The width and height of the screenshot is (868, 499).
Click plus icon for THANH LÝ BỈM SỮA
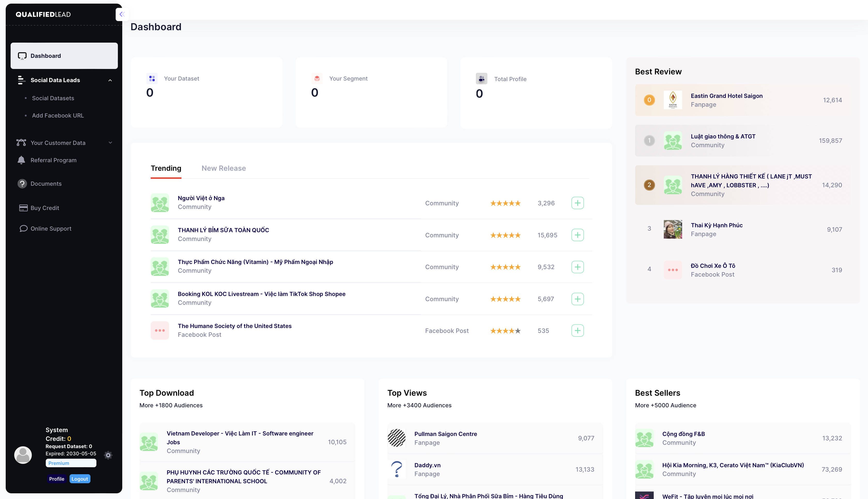click(577, 235)
